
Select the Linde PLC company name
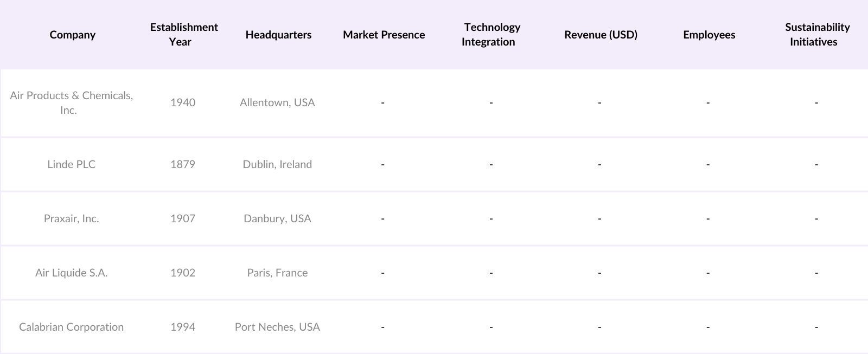pyautogui.click(x=71, y=164)
